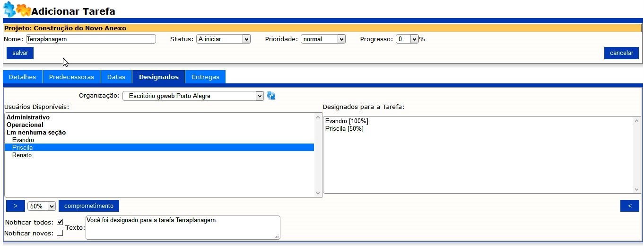Open the Prioridade dropdown
This screenshot has height=252, width=644.
pyautogui.click(x=323, y=39)
